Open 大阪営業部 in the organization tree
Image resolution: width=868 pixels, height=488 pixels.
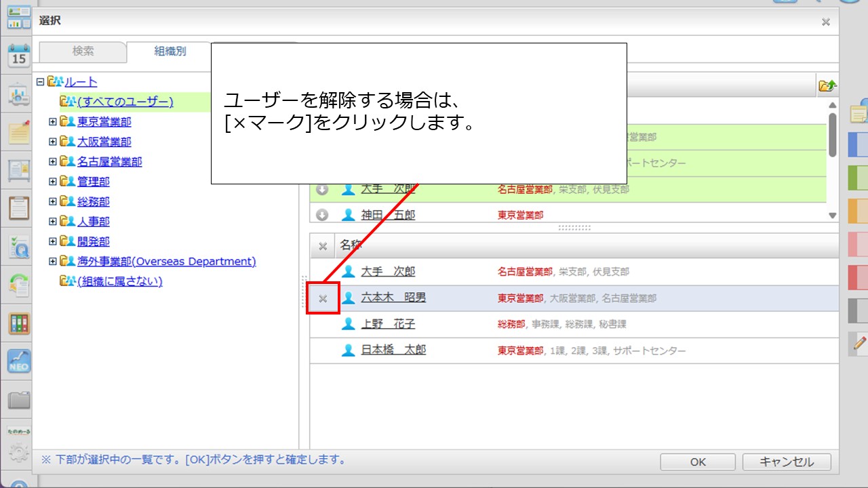click(104, 142)
